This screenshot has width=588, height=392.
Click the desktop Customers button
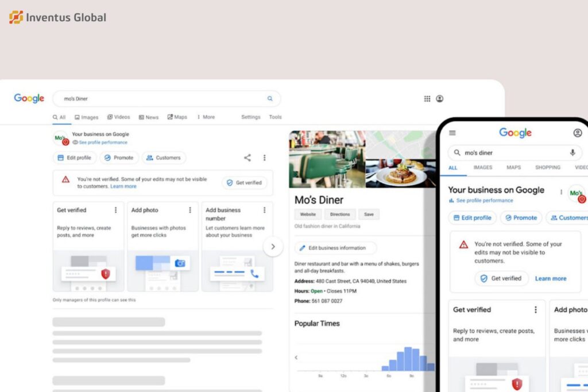coord(164,158)
